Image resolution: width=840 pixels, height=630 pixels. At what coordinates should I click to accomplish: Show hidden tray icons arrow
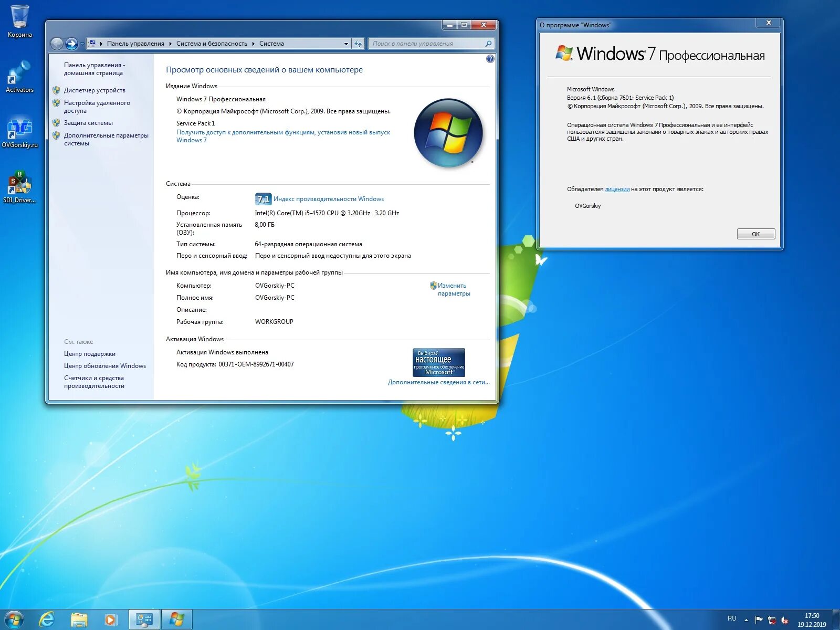click(x=746, y=620)
